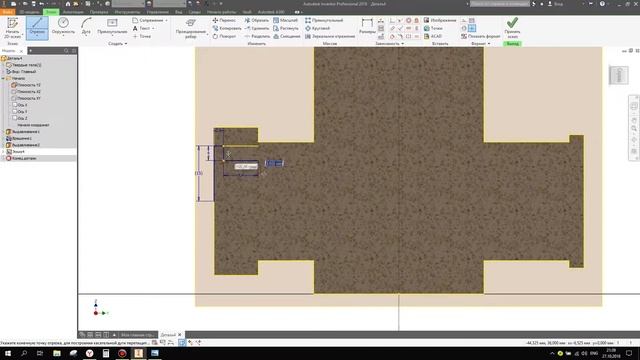Click Проецирование ребер tool

coord(191,28)
